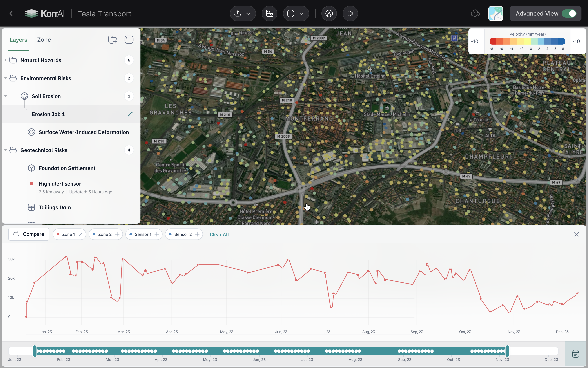
Task: Toggle the Advanced View switch
Action: pyautogui.click(x=569, y=14)
